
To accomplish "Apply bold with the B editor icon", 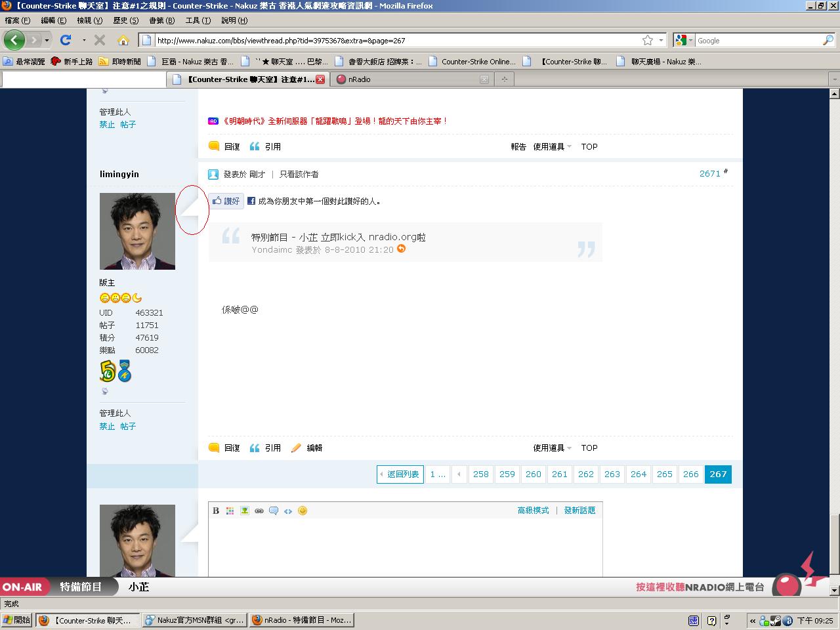I will [x=216, y=511].
